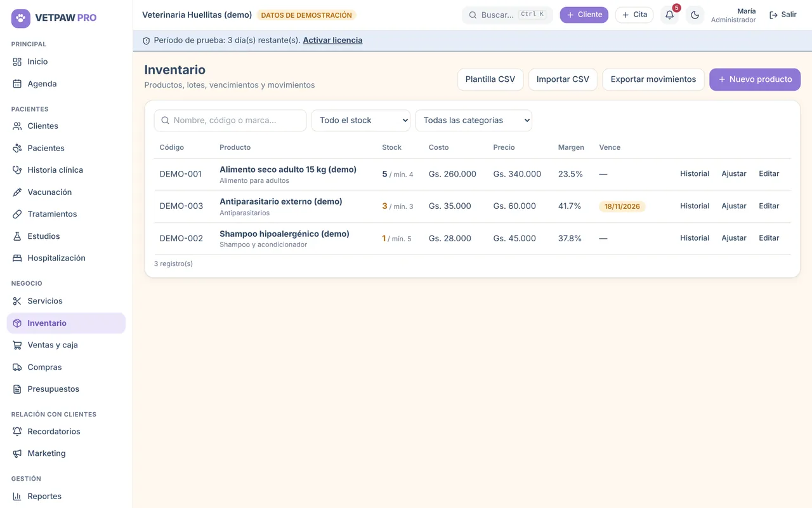
Task: Click the 'Margen' column header
Action: pyautogui.click(x=571, y=147)
